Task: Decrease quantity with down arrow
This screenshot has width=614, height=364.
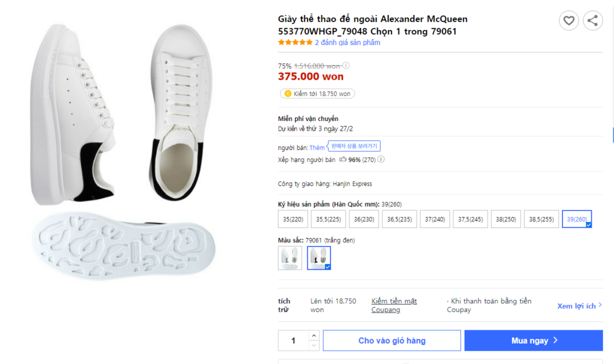Action: 314,345
